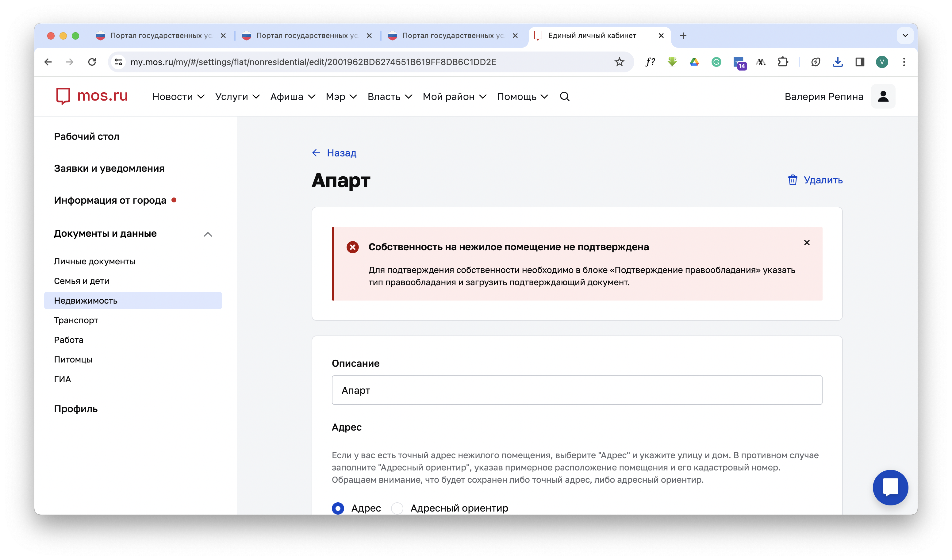Viewport: 952px width, 560px height.
Task: Expand the Афиша dropdown menu
Action: tap(292, 97)
